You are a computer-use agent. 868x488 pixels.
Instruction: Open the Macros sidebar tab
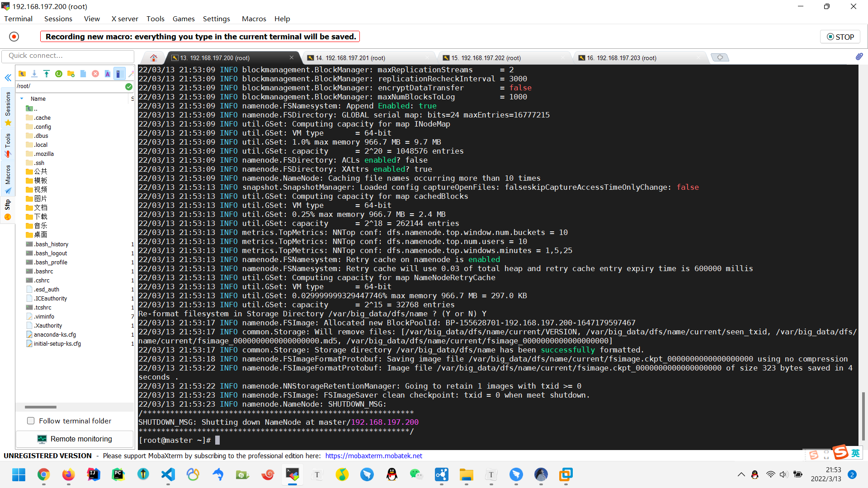[x=8, y=179]
